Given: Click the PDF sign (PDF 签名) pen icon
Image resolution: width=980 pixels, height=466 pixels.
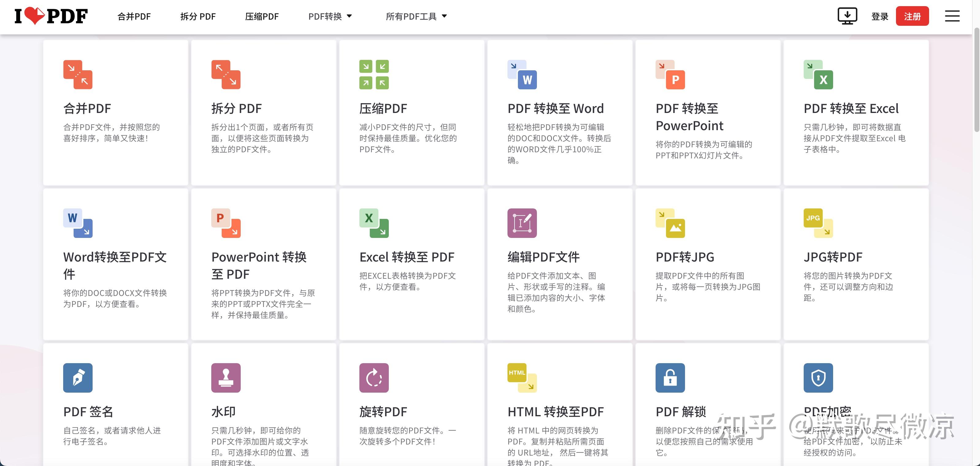Looking at the screenshot, I should (x=78, y=378).
